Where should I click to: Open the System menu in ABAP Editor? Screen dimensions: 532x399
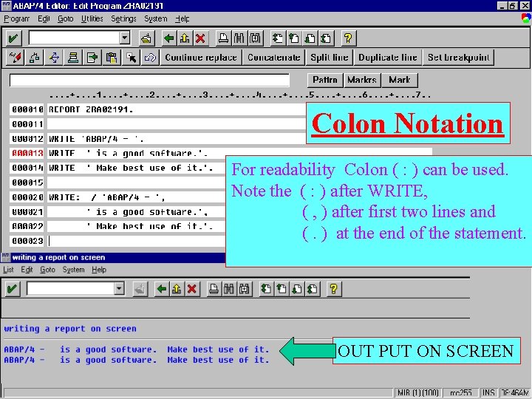[x=156, y=18]
